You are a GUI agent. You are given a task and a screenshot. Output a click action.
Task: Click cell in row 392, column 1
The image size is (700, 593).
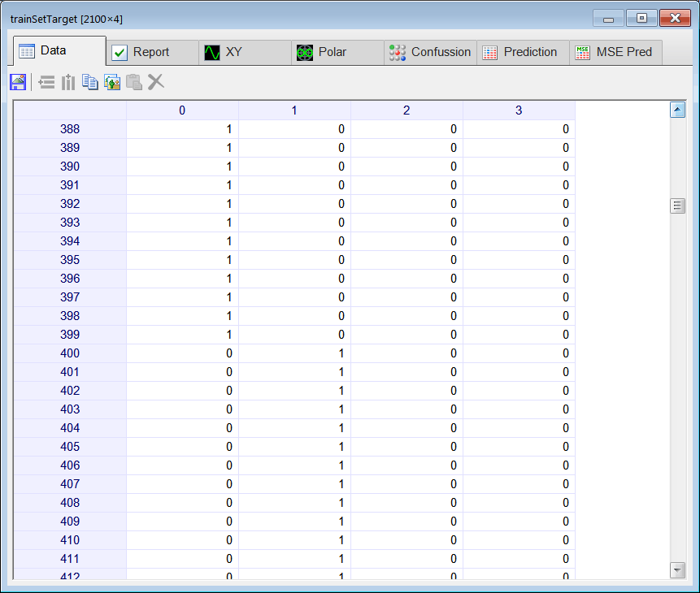point(294,204)
